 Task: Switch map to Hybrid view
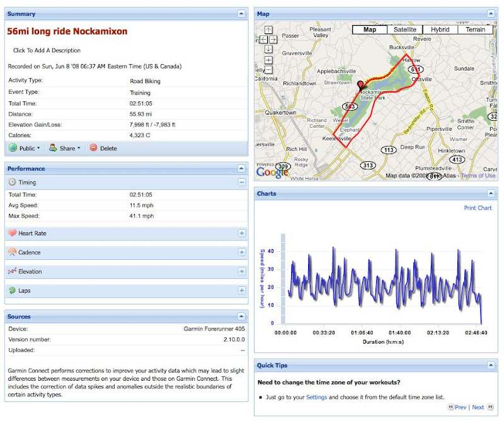440,30
